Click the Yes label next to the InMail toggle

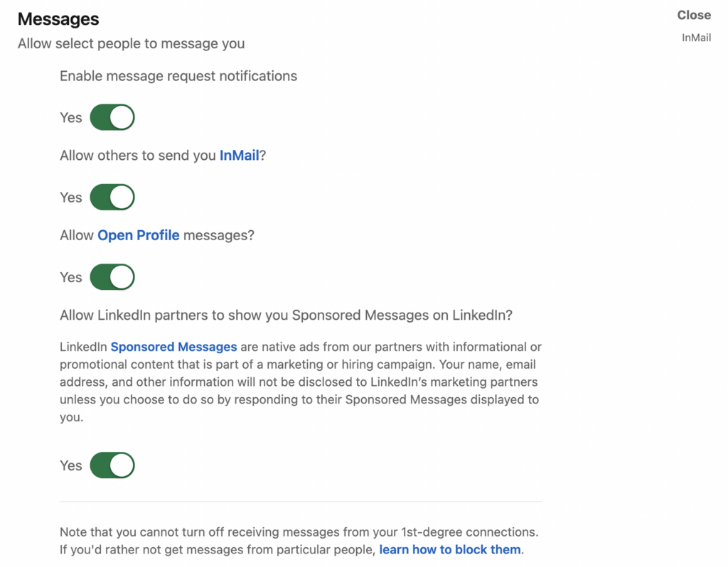70,197
